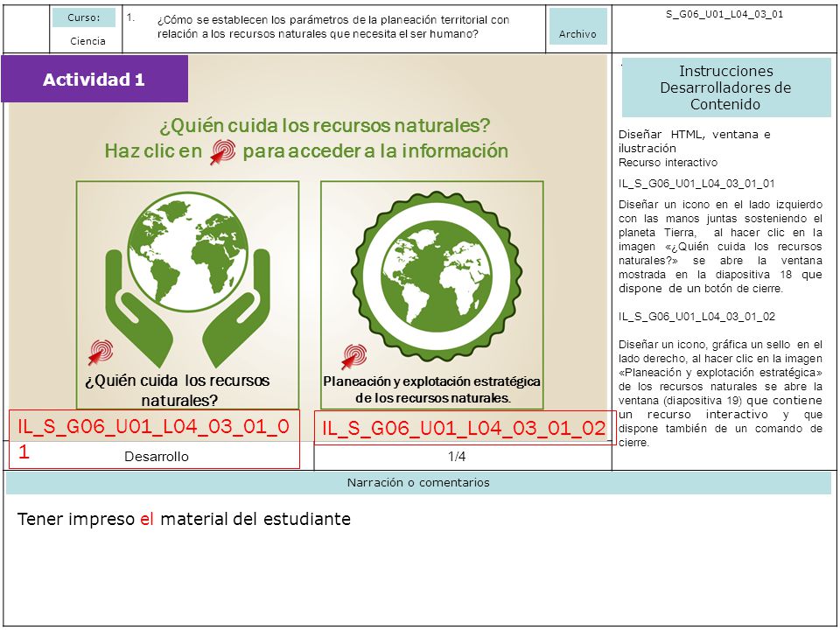Click 'Tener impreso el material del estudiante' note

(184, 519)
